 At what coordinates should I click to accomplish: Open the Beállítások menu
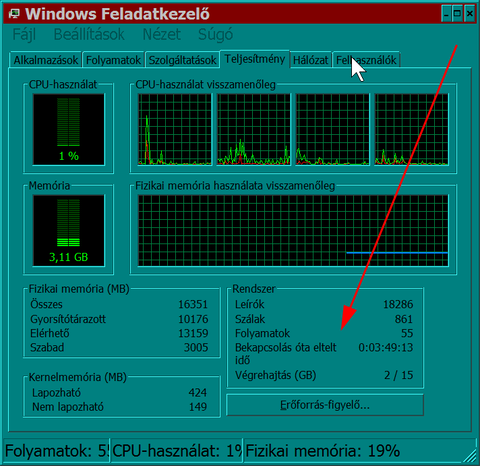(89, 34)
